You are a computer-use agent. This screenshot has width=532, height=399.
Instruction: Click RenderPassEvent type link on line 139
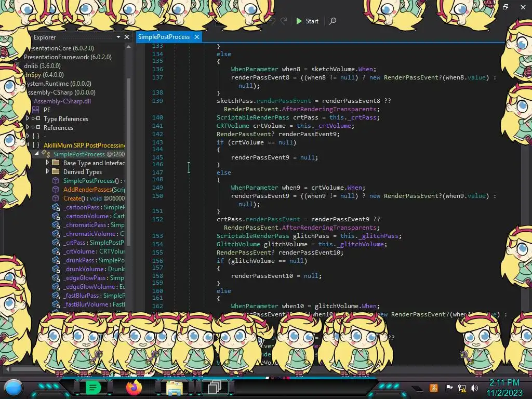(251, 109)
